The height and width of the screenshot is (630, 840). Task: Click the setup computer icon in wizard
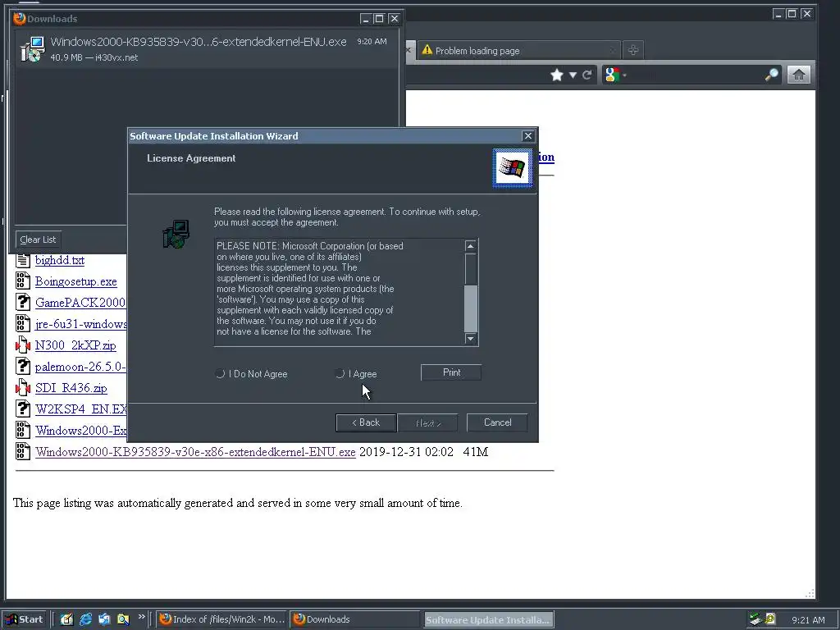click(x=176, y=234)
